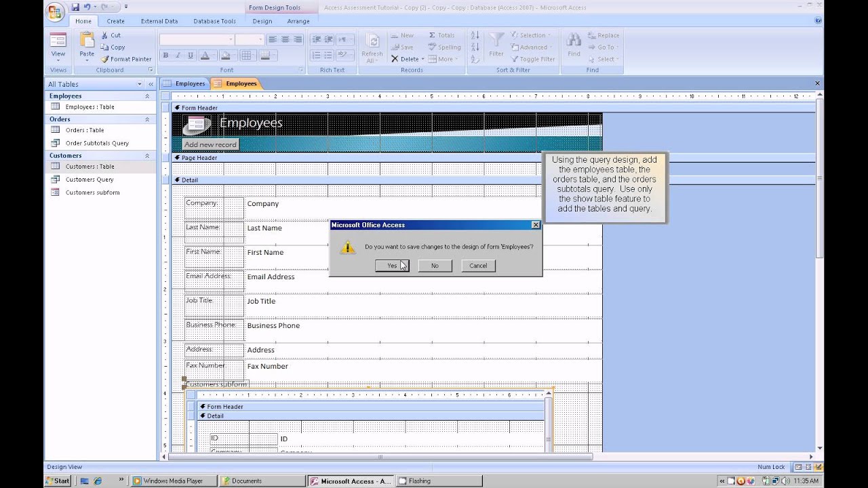The height and width of the screenshot is (488, 868).
Task: Click the Add new record button
Action: pyautogui.click(x=210, y=144)
